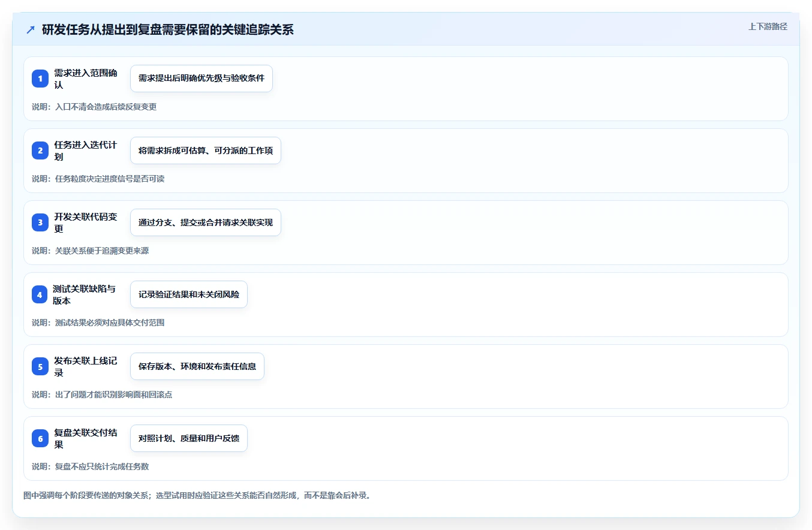Click step number badge 6
812x530 pixels.
tap(40, 438)
